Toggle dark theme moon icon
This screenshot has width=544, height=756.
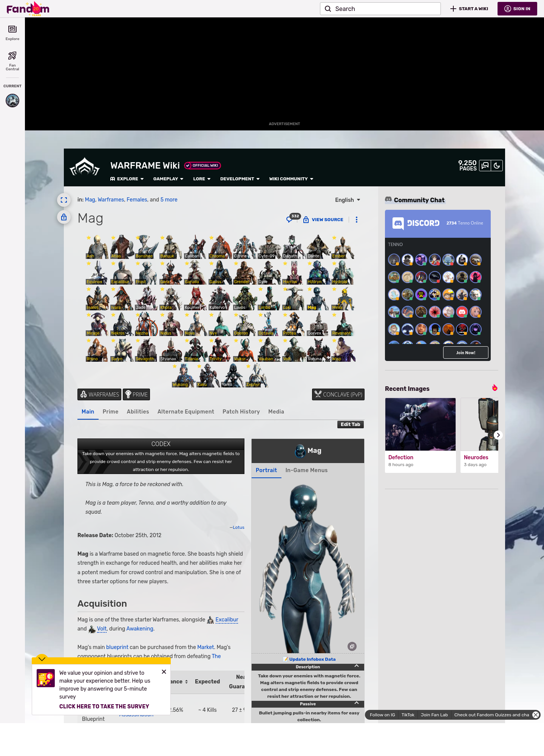(x=497, y=166)
